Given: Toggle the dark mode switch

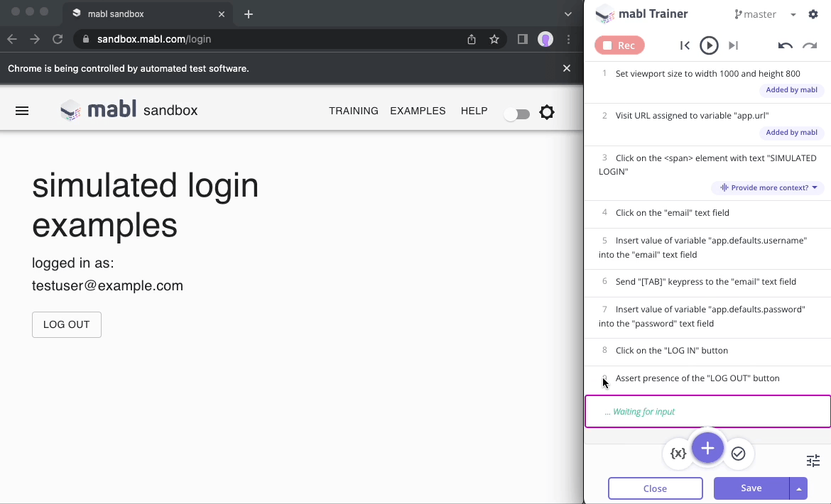Looking at the screenshot, I should point(517,114).
